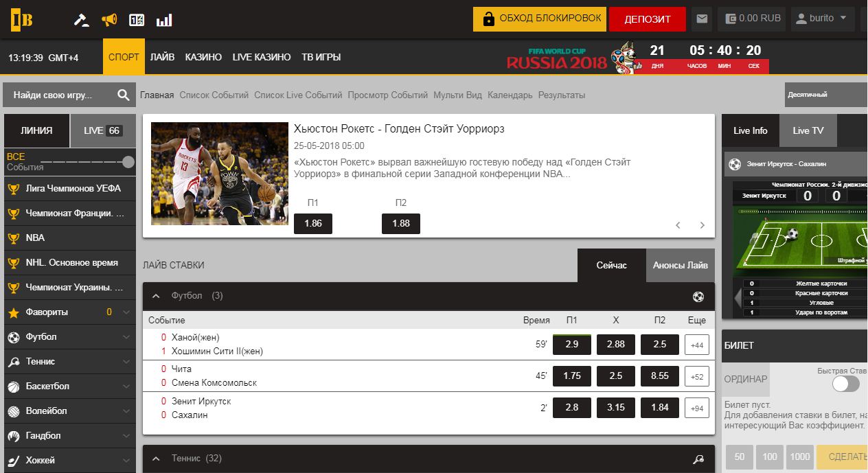Select П1 odds 1.86 for Хьюстон Рокетс
The image size is (868, 473).
313,224
